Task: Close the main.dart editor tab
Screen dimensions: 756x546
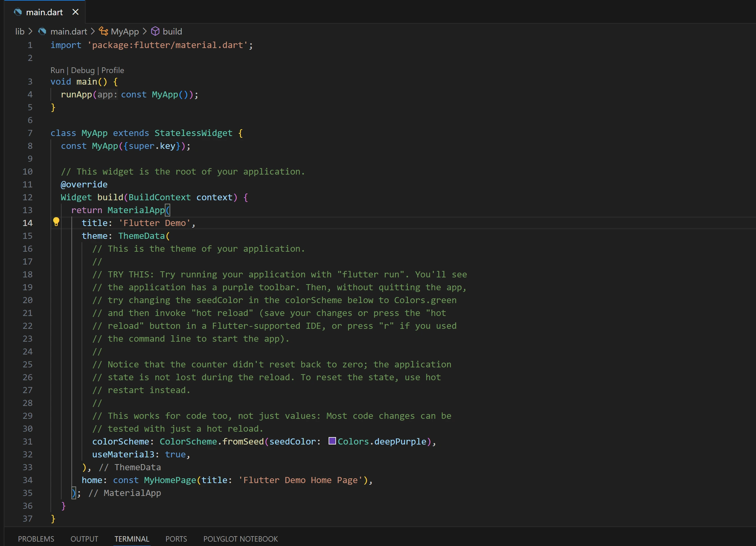Action: (x=75, y=12)
